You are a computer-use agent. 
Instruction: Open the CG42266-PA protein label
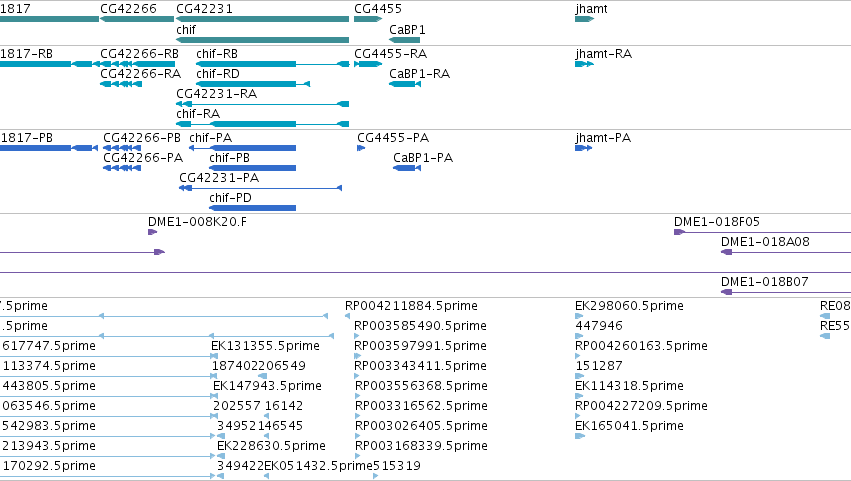[x=143, y=158]
